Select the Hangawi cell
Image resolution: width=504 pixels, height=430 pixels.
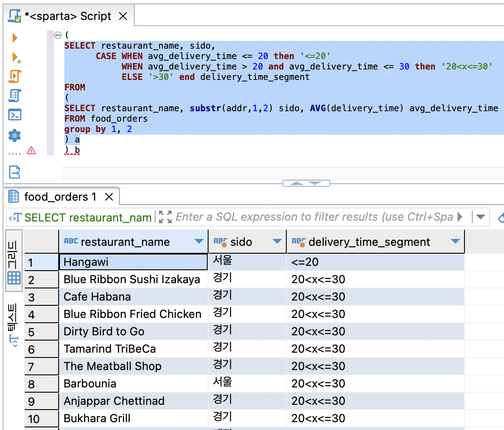coord(133,262)
